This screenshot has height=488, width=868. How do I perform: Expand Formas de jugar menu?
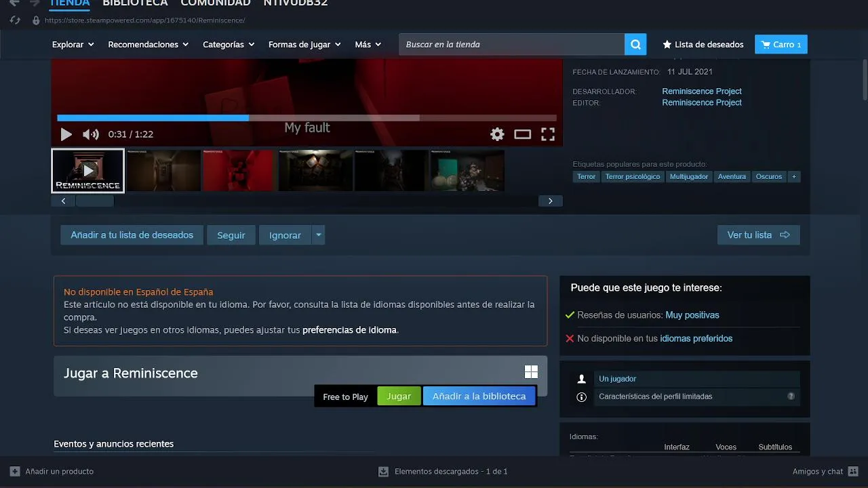(x=304, y=45)
